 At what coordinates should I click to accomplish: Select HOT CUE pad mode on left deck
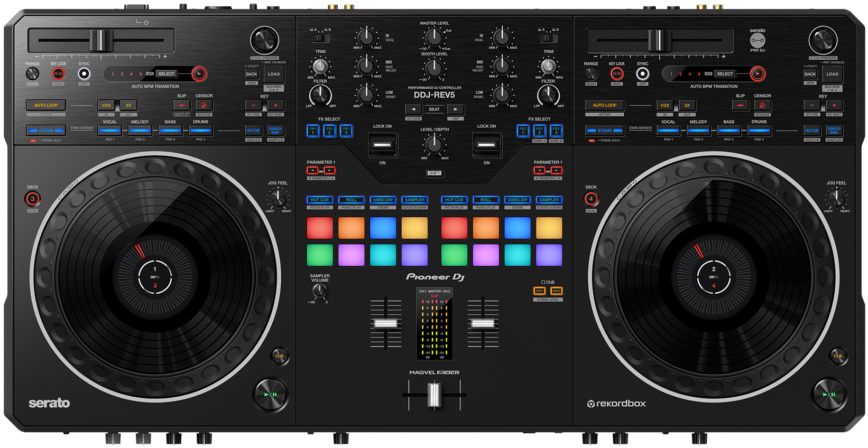[x=320, y=200]
